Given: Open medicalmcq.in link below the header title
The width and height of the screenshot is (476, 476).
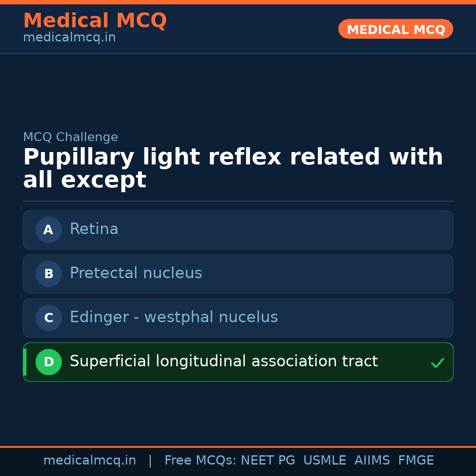Looking at the screenshot, I should pos(69,38).
